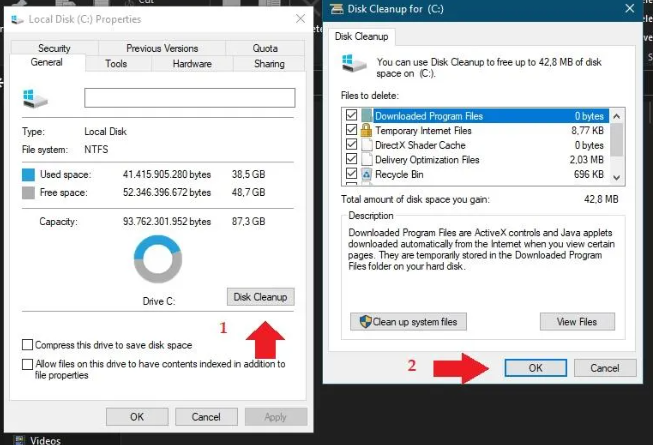
Task: Select the Recycle Bin row text
Action: (x=399, y=174)
